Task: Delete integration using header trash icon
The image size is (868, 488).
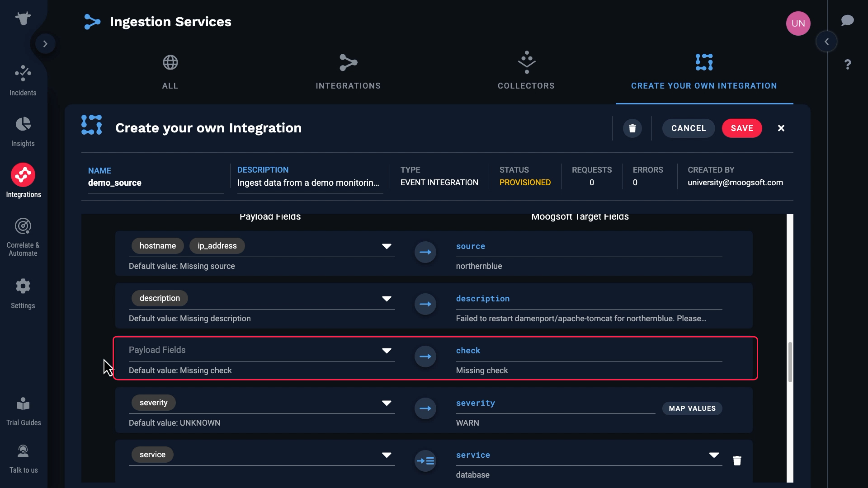Action: (x=632, y=128)
